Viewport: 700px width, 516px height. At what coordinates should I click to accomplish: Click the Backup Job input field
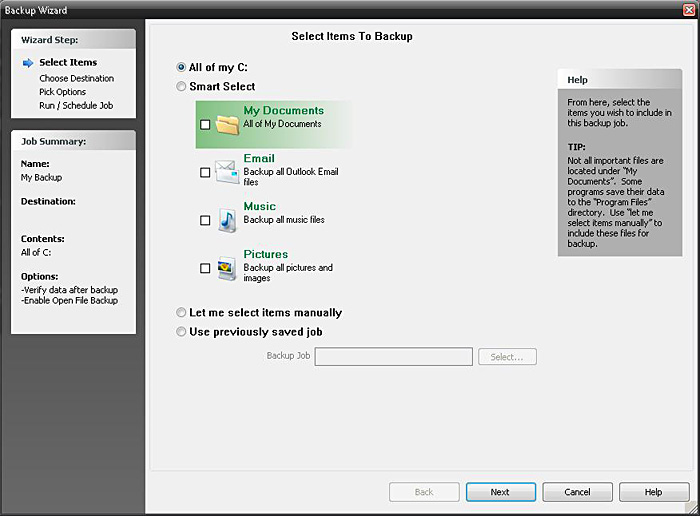tap(393, 357)
